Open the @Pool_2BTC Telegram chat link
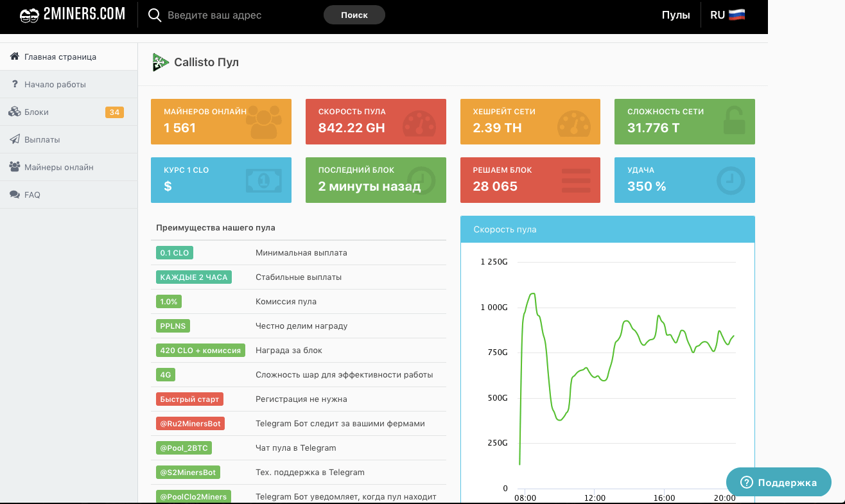The width and height of the screenshot is (845, 504). [x=184, y=448]
